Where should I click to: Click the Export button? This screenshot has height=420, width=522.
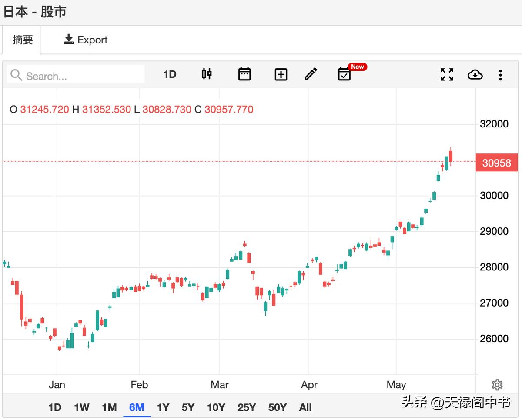(x=86, y=40)
